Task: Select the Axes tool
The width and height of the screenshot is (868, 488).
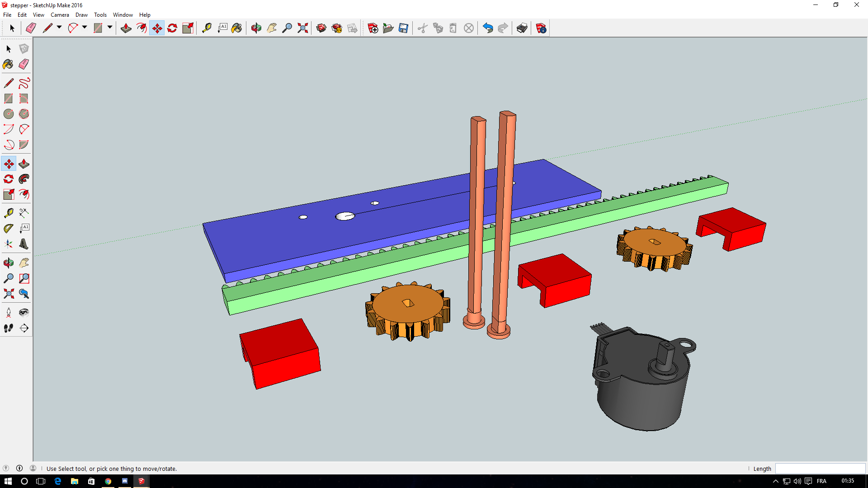Action: 9,244
